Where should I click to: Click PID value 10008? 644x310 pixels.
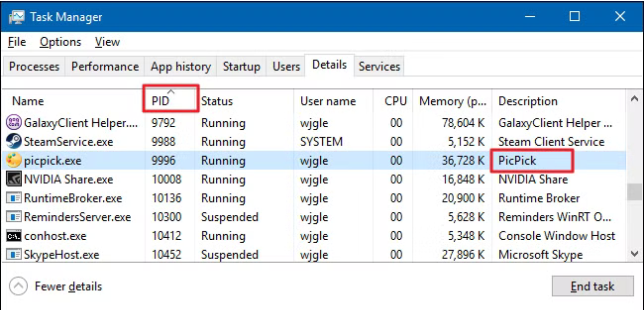point(166,179)
